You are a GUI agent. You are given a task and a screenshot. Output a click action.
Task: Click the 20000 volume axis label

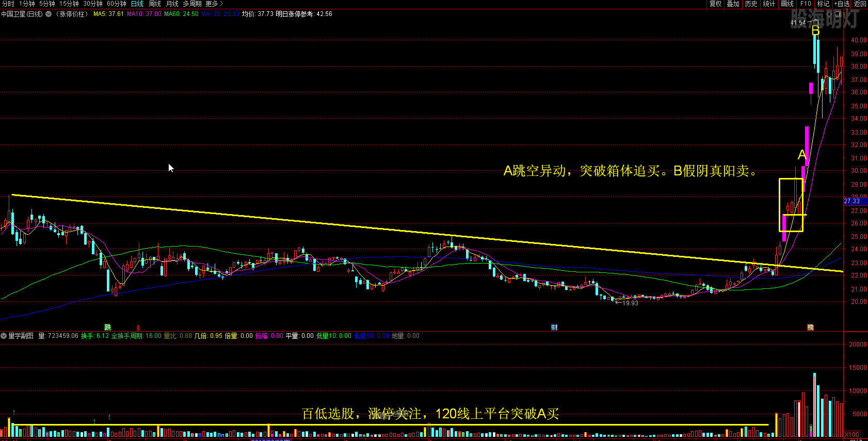(858, 345)
